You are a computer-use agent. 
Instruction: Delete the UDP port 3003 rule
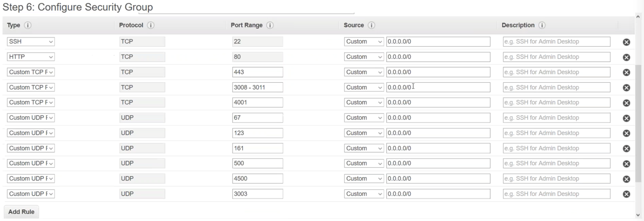point(627,194)
